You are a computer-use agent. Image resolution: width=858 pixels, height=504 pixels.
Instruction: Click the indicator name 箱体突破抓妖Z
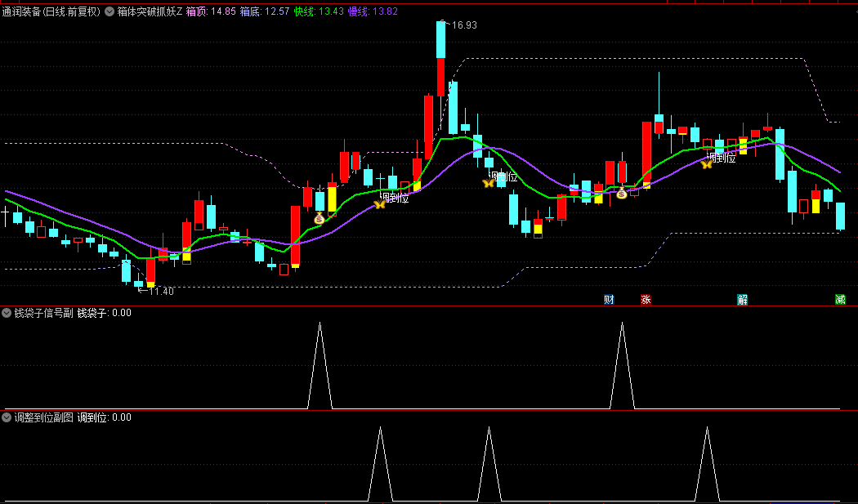150,11
